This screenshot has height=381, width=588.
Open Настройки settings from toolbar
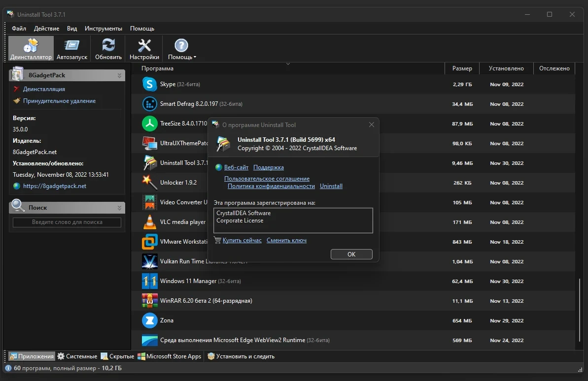[x=144, y=48]
